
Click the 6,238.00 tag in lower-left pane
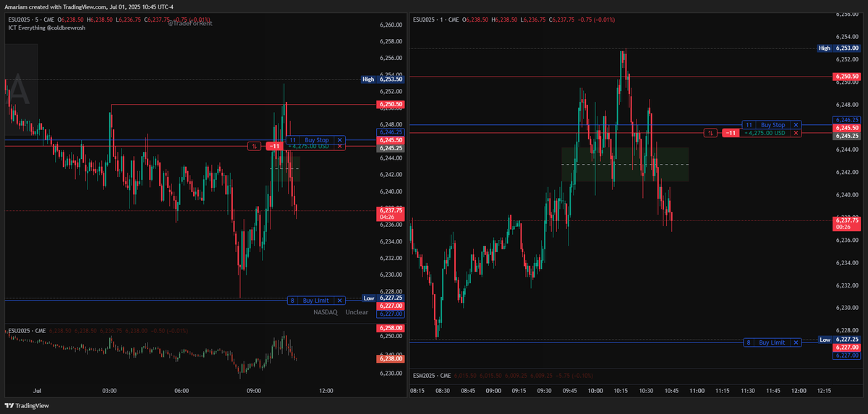coord(391,358)
